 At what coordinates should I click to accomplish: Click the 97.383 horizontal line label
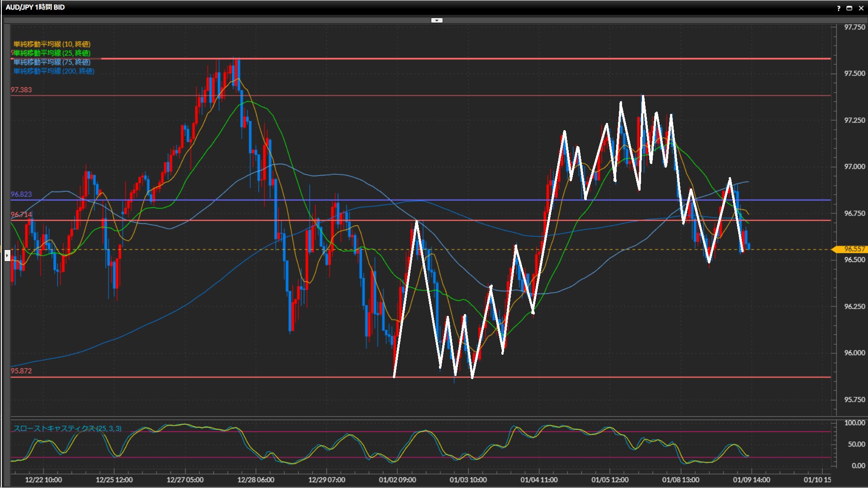point(21,89)
